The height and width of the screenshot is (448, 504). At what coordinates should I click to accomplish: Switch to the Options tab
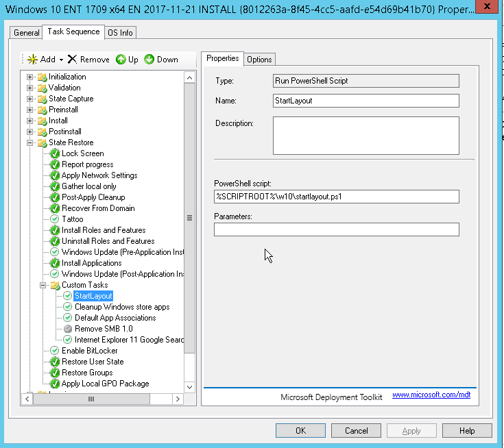click(259, 60)
